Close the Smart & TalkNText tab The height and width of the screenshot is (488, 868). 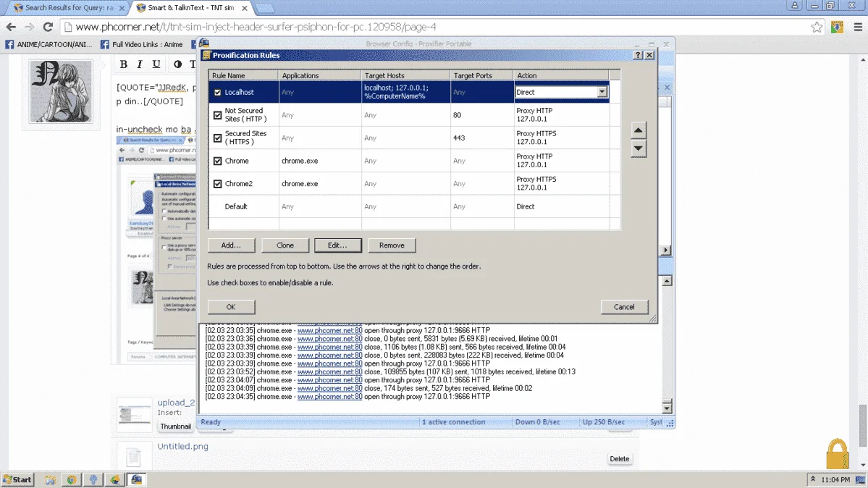[244, 8]
